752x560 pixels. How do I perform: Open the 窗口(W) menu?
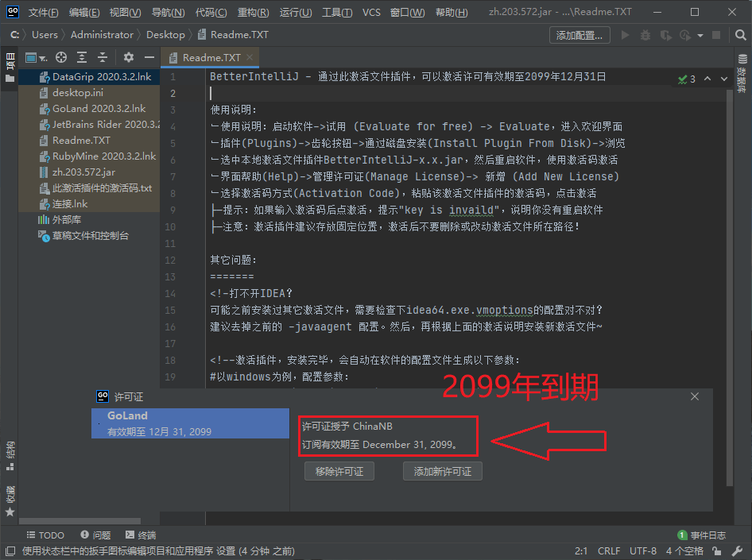pyautogui.click(x=407, y=12)
